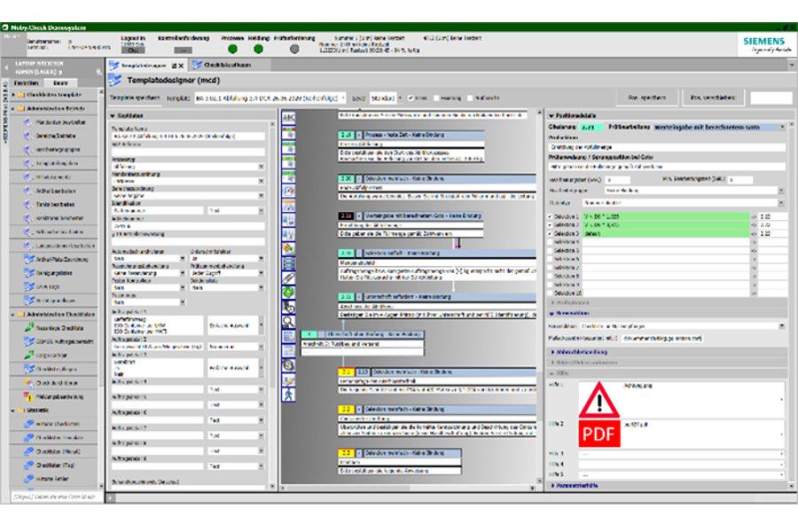798x532 pixels.
Task: Uncheck the Selektion 1 checkbox
Action: pos(550,216)
